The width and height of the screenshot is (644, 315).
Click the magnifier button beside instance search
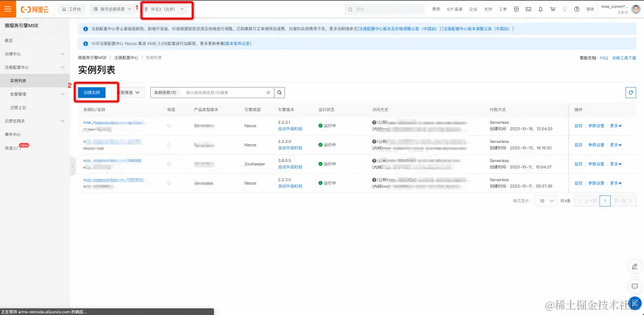pyautogui.click(x=279, y=93)
